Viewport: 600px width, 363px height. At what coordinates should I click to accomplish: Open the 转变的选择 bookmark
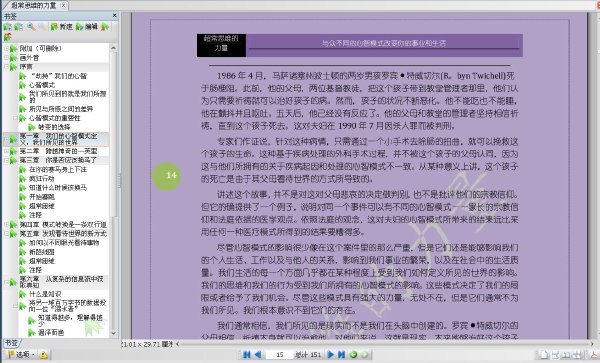(x=54, y=127)
